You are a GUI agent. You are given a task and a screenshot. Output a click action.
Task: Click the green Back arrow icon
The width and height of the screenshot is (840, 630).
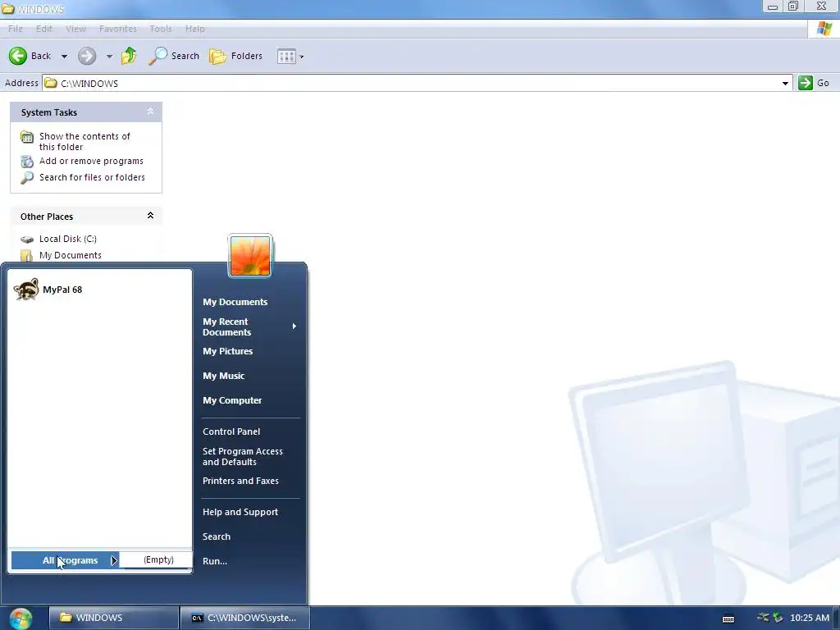(18, 56)
